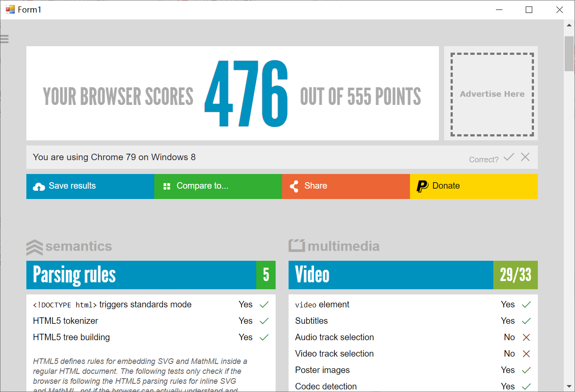Click the OUT OF 555 POINTS text
The height and width of the screenshot is (392, 575).
[360, 97]
